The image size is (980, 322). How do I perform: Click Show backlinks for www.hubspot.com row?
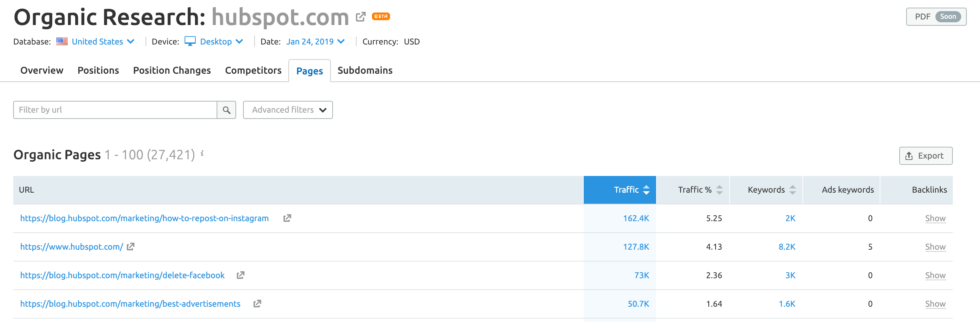pyautogui.click(x=935, y=247)
